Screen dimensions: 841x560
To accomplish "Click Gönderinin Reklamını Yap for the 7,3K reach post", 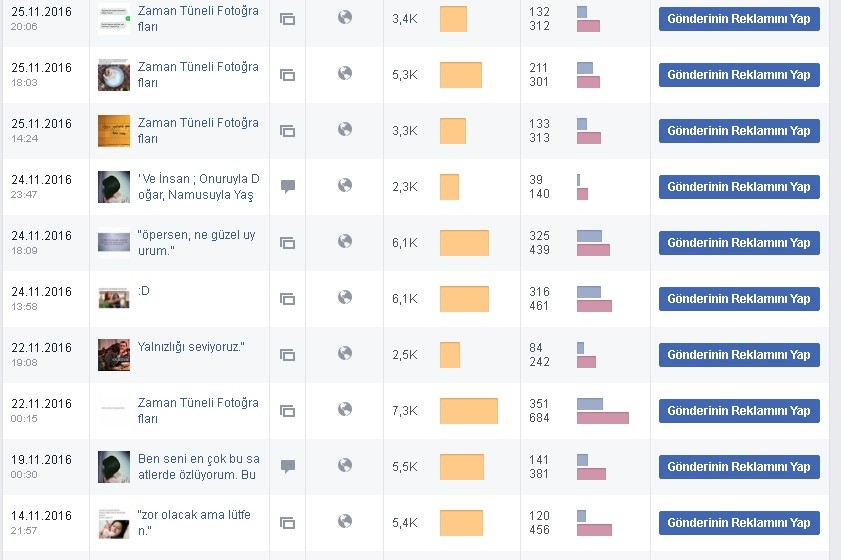I will click(739, 411).
